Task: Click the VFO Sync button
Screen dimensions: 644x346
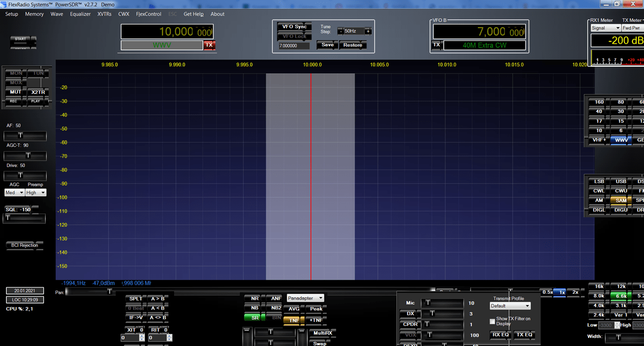Action: [x=294, y=27]
